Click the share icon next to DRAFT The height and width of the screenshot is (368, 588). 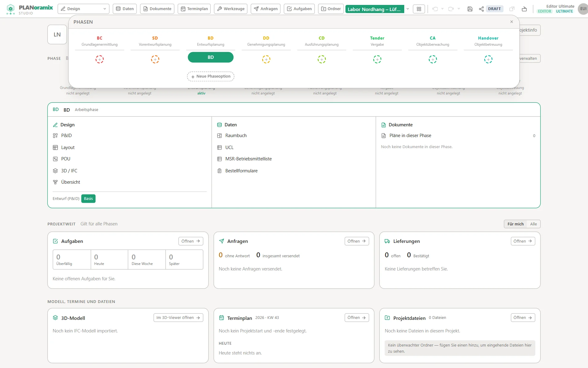[x=481, y=9]
